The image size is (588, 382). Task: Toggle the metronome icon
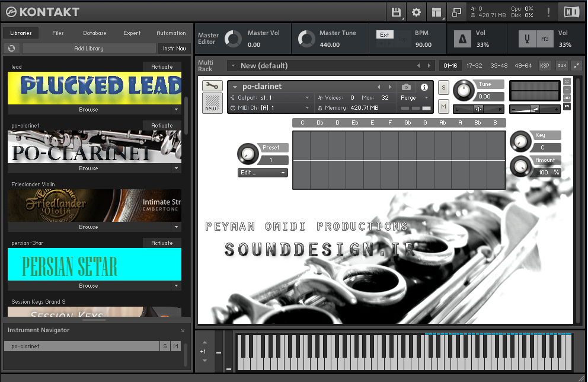coord(462,39)
